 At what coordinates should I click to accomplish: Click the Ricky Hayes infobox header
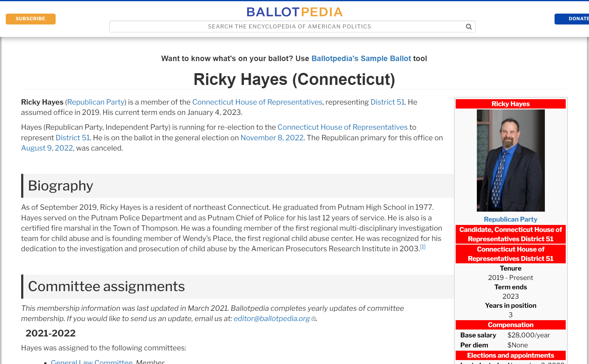(510, 104)
